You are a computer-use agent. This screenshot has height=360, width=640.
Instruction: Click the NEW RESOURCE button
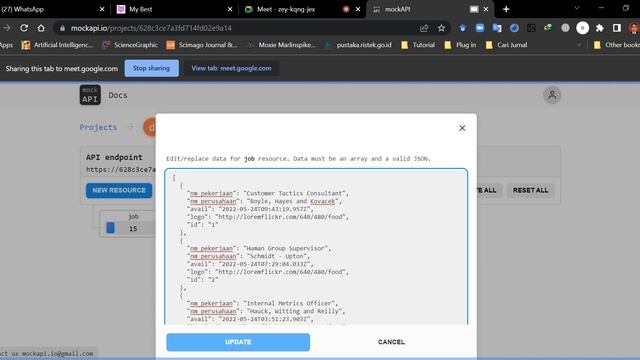[119, 190]
